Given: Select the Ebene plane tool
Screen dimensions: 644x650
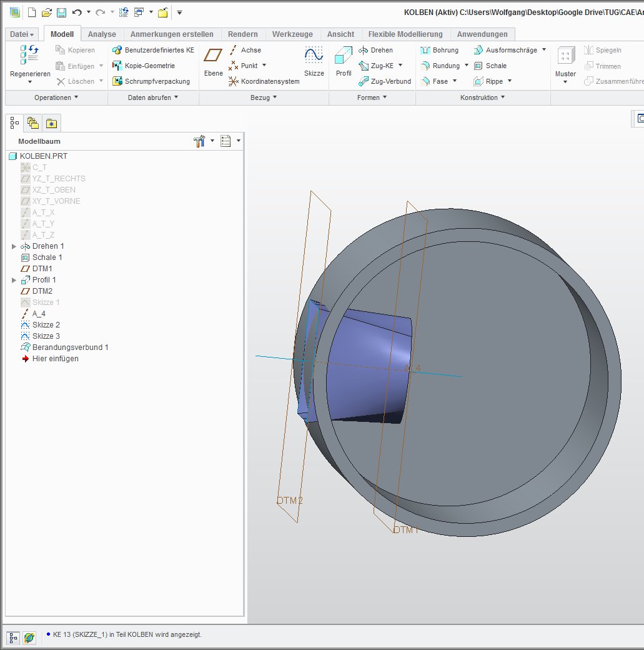Looking at the screenshot, I should (213, 62).
